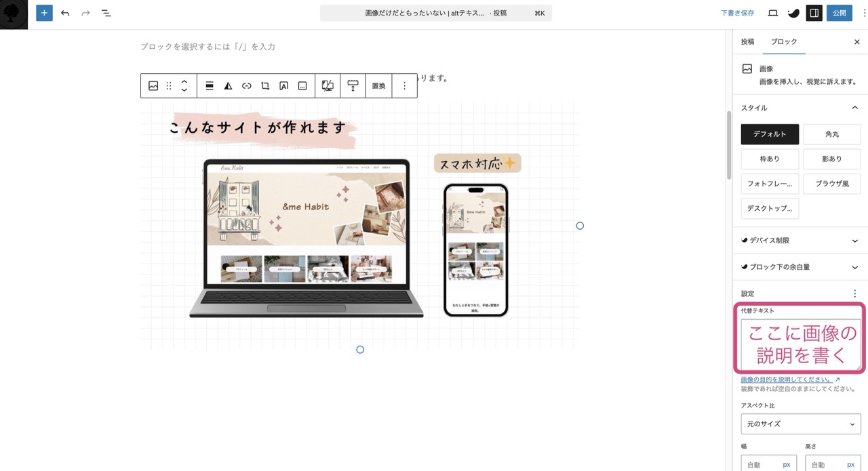Expand the ブロック下の余白量 section
868x471 pixels.
800,267
